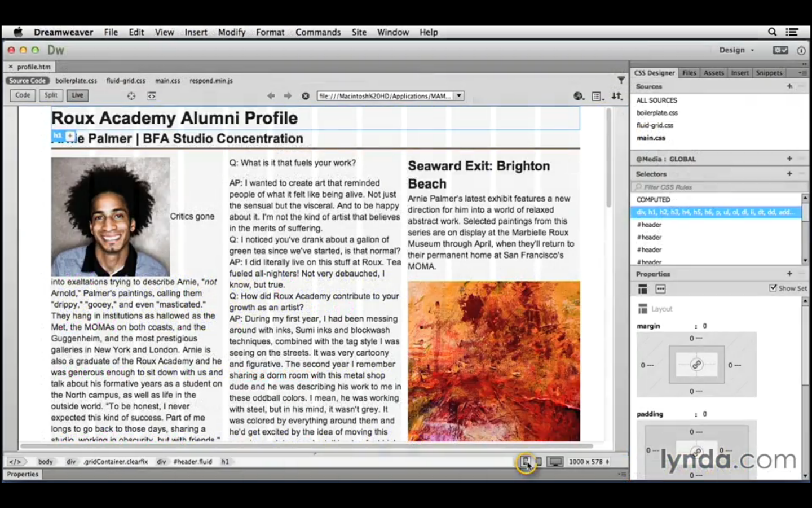Click the File Management arrows icon
Viewport: 812px width, 508px height.
(617, 96)
